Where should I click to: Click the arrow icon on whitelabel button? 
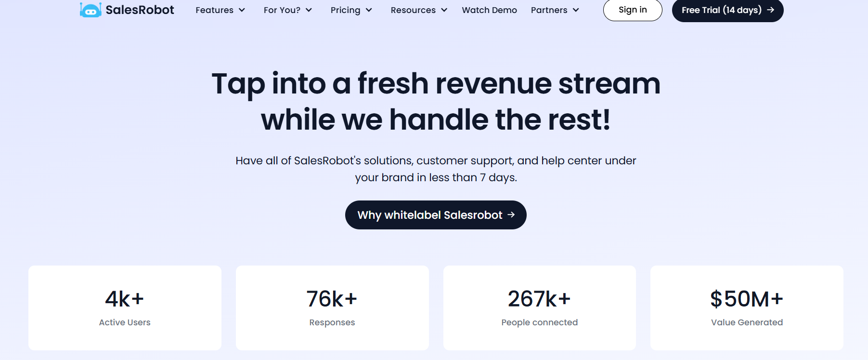point(511,214)
